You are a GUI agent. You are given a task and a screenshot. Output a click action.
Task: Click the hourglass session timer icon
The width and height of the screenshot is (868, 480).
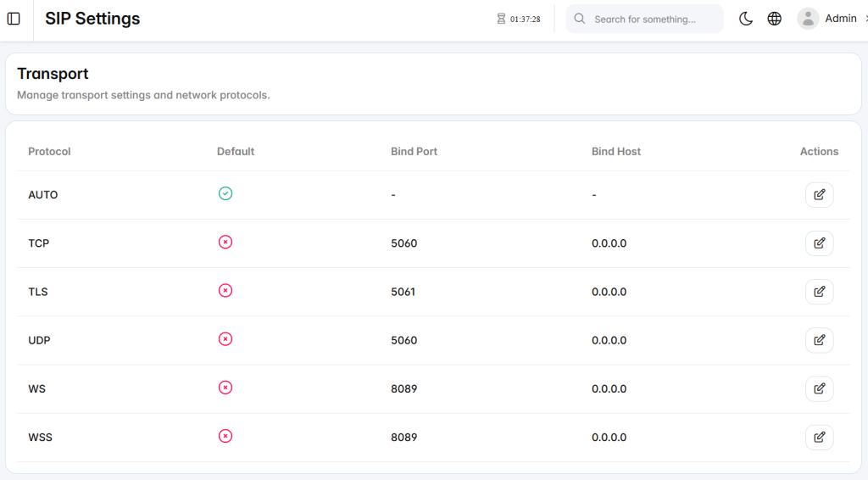coord(501,19)
